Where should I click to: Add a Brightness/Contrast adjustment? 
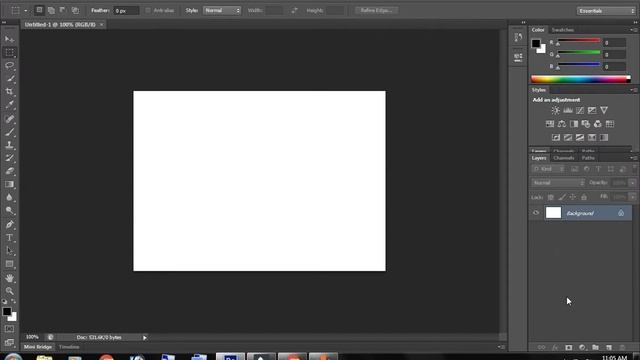point(556,110)
